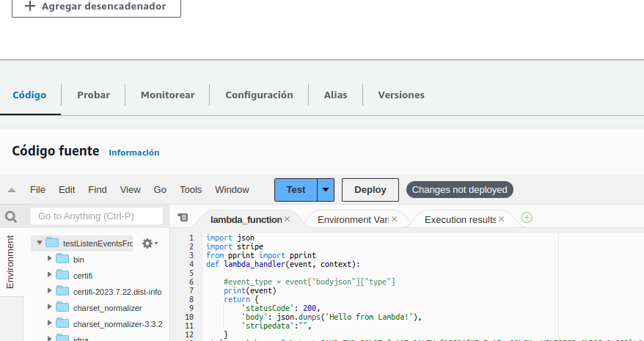Image resolution: width=644 pixels, height=341 pixels.
Task: Open the Go menu
Action: point(160,190)
